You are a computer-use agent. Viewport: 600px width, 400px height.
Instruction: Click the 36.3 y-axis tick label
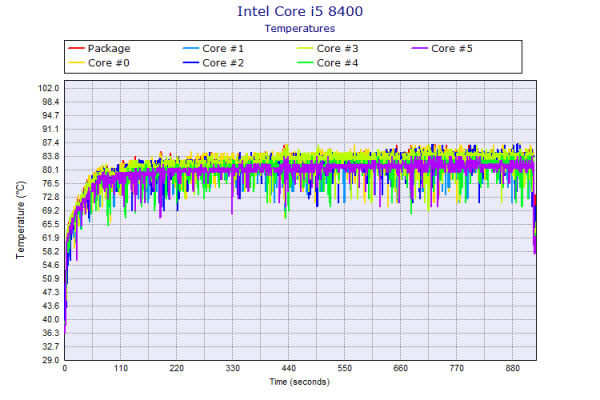[51, 333]
